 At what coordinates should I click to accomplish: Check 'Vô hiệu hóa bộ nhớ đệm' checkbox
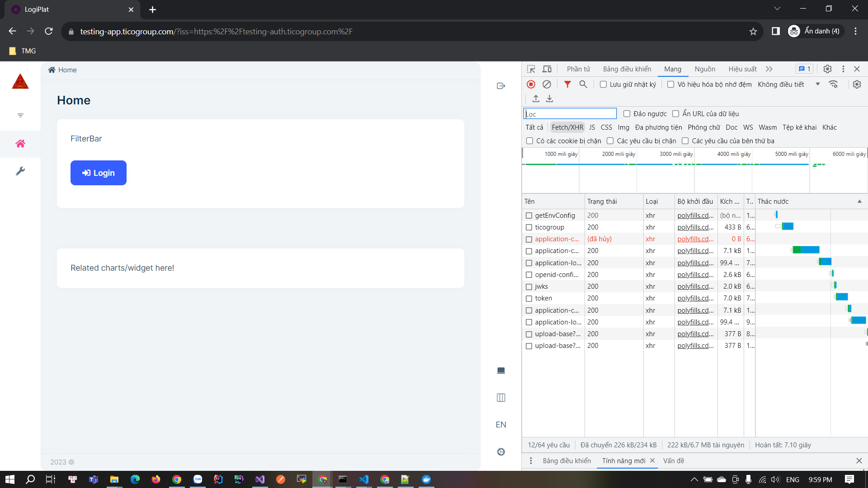click(x=671, y=84)
